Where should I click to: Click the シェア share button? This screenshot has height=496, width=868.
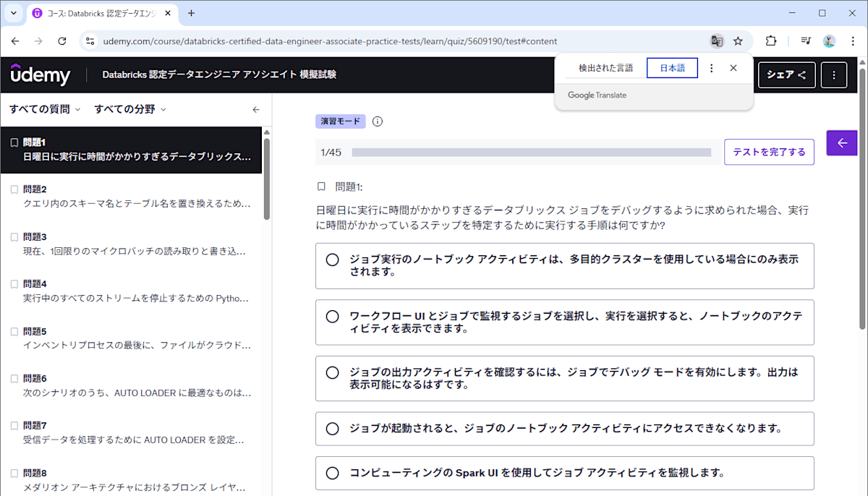point(787,75)
